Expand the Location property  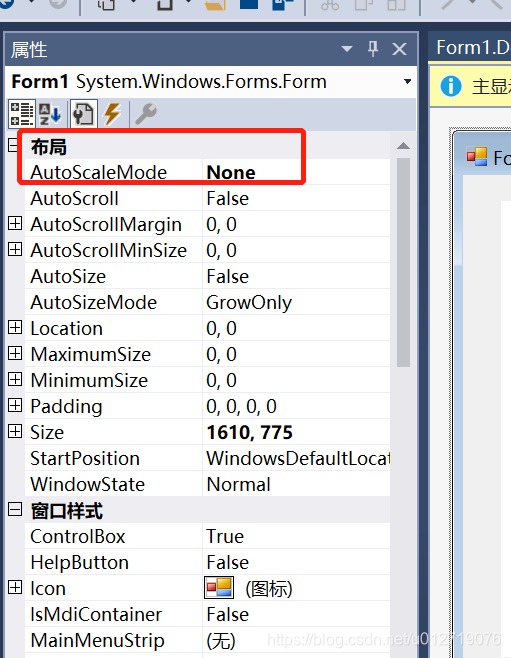click(15, 328)
